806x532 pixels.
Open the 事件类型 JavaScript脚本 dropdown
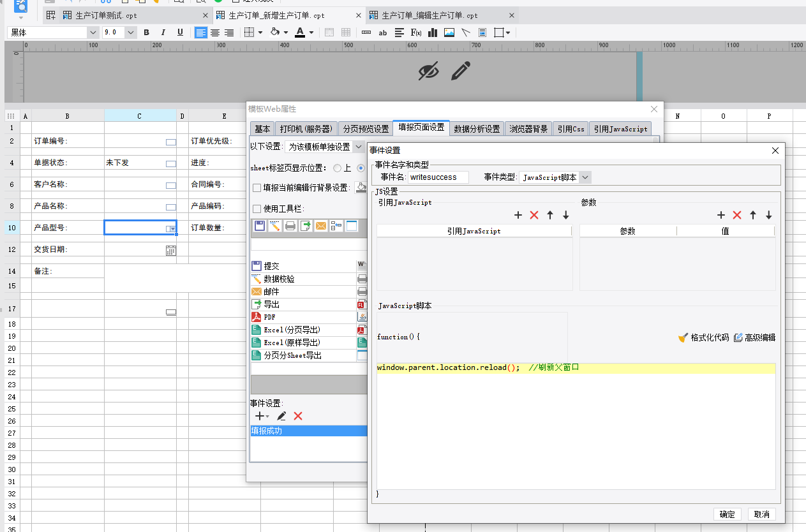pyautogui.click(x=586, y=177)
